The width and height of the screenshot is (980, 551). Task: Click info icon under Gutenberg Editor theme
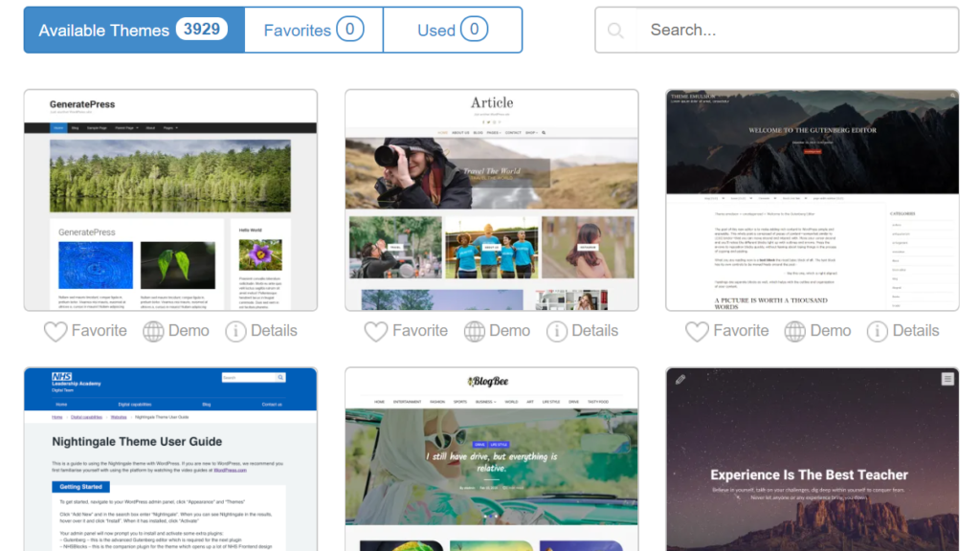(x=878, y=331)
